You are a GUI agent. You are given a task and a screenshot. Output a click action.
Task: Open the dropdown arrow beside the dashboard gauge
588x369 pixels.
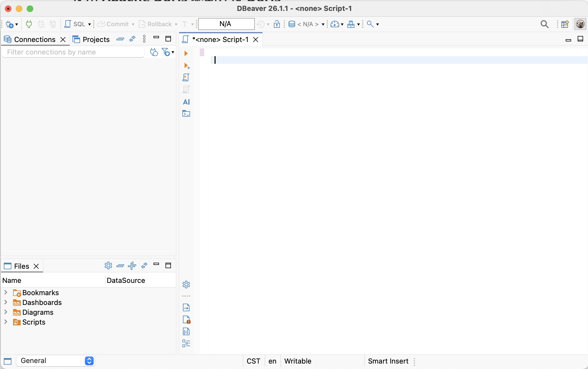pos(342,25)
